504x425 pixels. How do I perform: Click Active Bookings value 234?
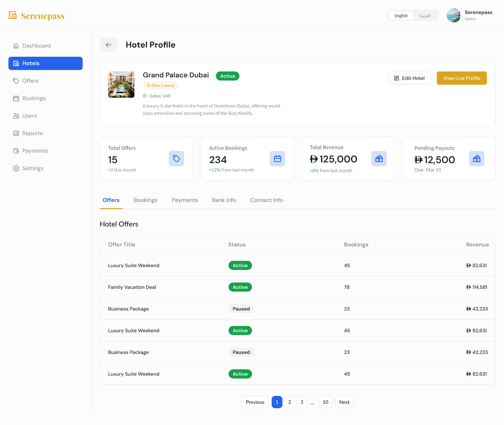pyautogui.click(x=218, y=160)
